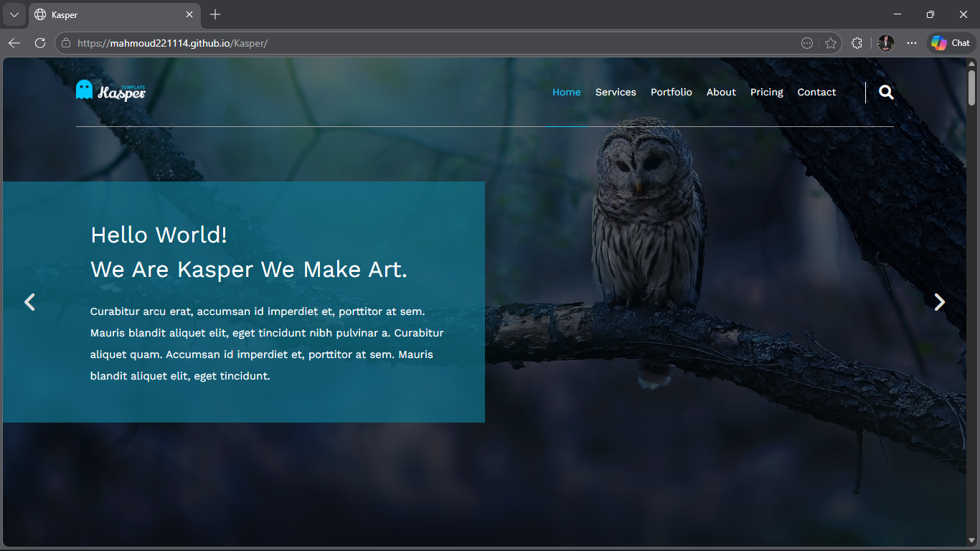Open the website search magnifier icon
980x551 pixels.
pos(886,93)
